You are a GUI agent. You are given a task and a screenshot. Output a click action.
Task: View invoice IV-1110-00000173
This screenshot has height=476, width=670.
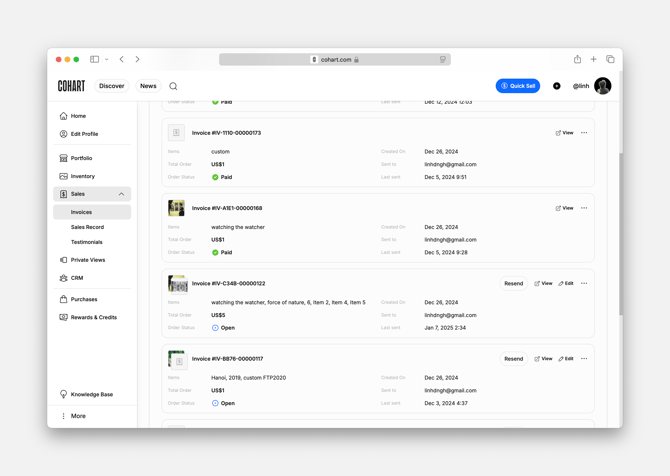pyautogui.click(x=564, y=133)
